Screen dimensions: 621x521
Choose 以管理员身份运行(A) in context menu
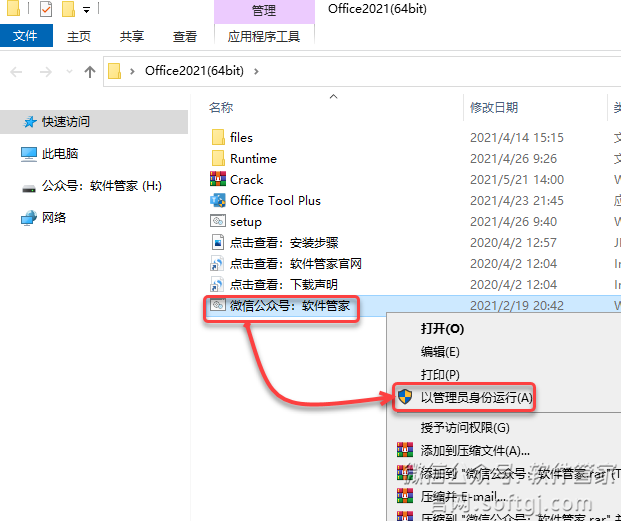pyautogui.click(x=476, y=397)
